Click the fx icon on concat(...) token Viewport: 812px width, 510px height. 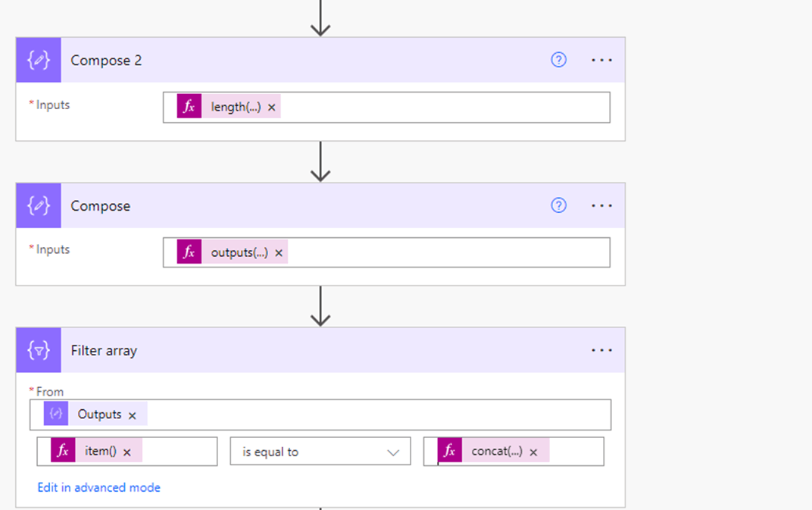[x=449, y=450]
